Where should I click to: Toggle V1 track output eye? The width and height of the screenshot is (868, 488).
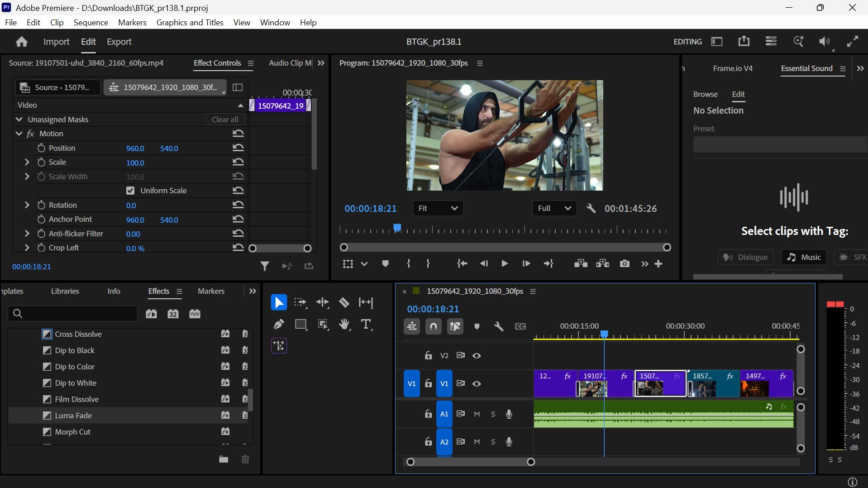(477, 383)
